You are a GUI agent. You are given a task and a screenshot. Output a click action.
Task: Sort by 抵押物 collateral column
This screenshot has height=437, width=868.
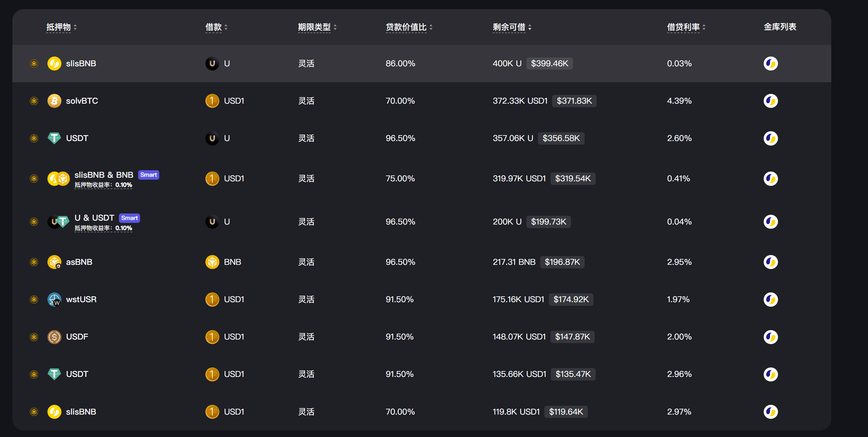point(61,27)
